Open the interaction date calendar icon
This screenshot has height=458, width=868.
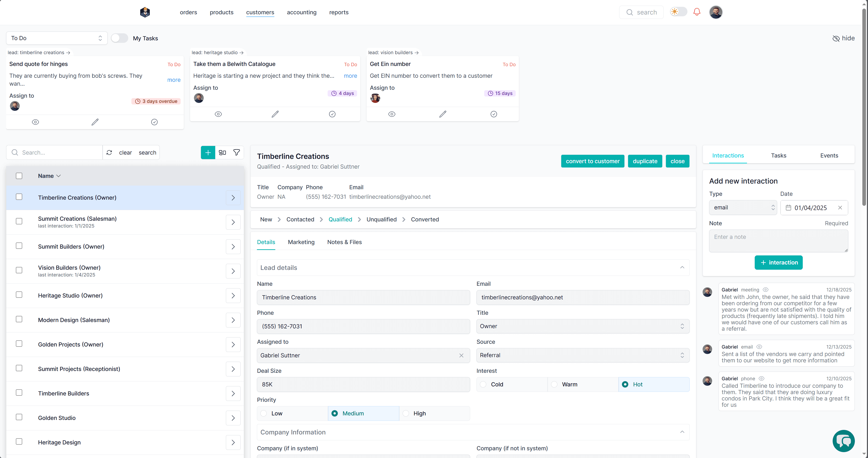coord(788,208)
